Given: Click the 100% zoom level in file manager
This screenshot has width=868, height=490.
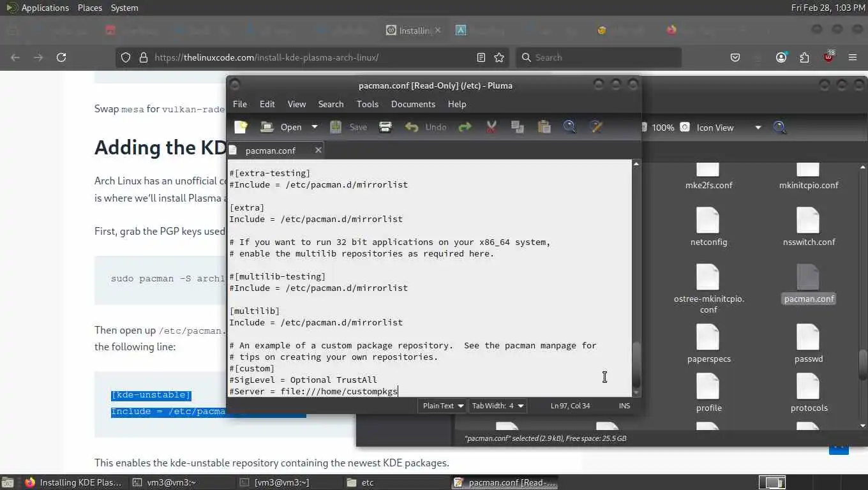Looking at the screenshot, I should (x=662, y=128).
